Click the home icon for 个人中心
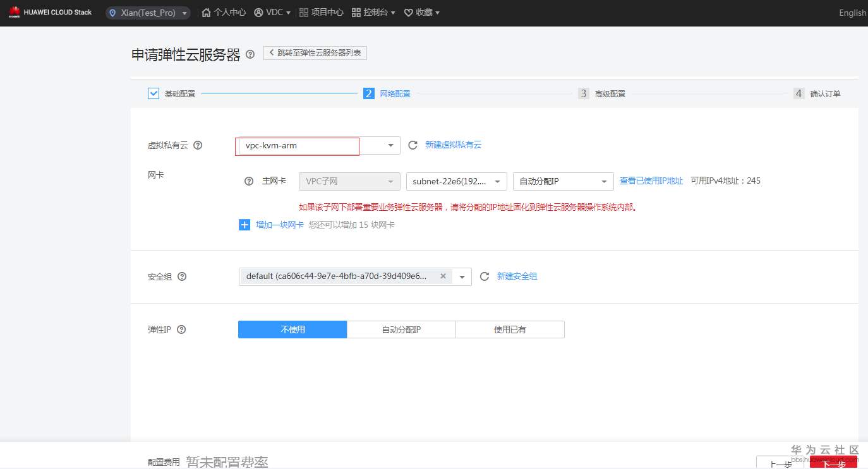The width and height of the screenshot is (868, 469). pyautogui.click(x=206, y=13)
